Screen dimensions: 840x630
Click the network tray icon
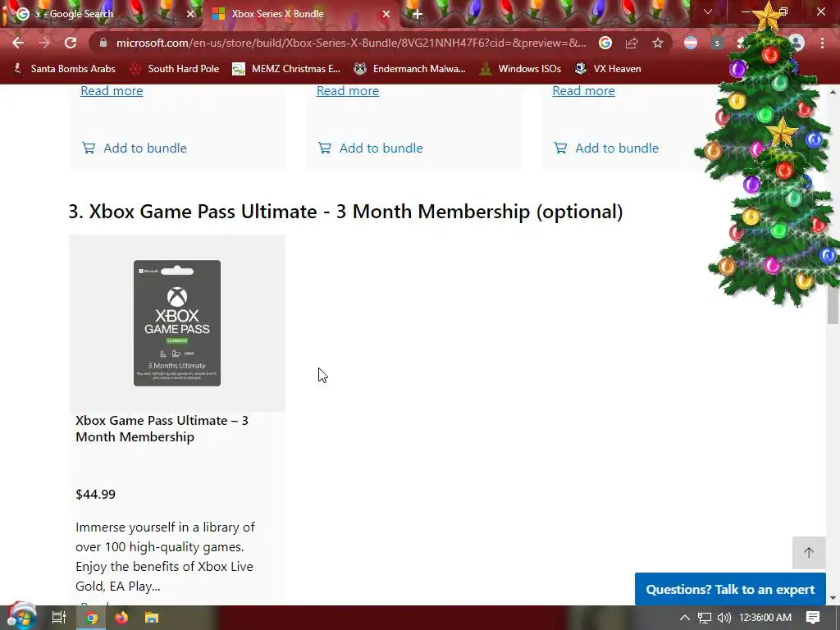coord(705,618)
